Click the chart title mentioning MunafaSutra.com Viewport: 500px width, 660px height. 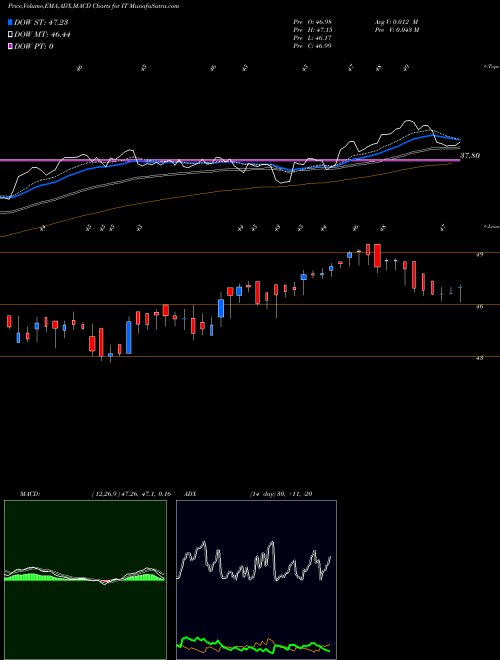pyautogui.click(x=93, y=6)
